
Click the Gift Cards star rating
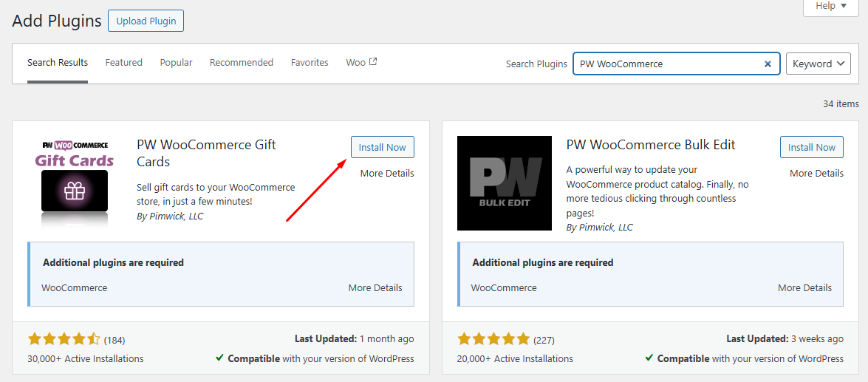[x=64, y=339]
